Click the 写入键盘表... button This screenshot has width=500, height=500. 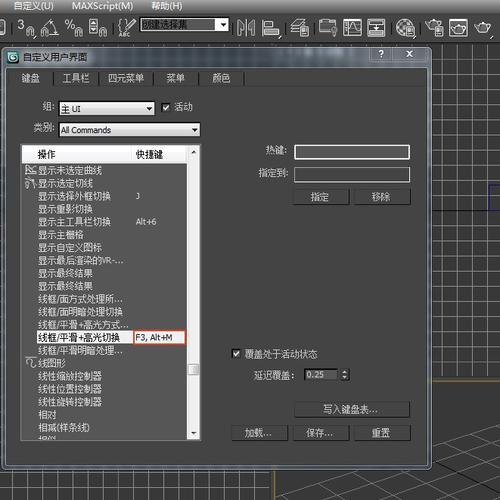click(x=352, y=409)
